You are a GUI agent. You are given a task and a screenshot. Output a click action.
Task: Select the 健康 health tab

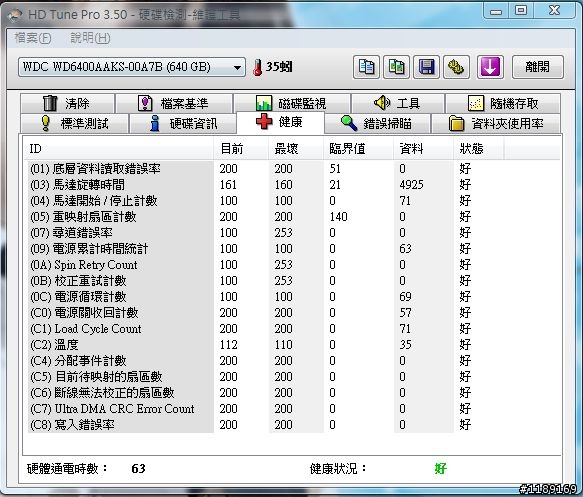click(280, 122)
